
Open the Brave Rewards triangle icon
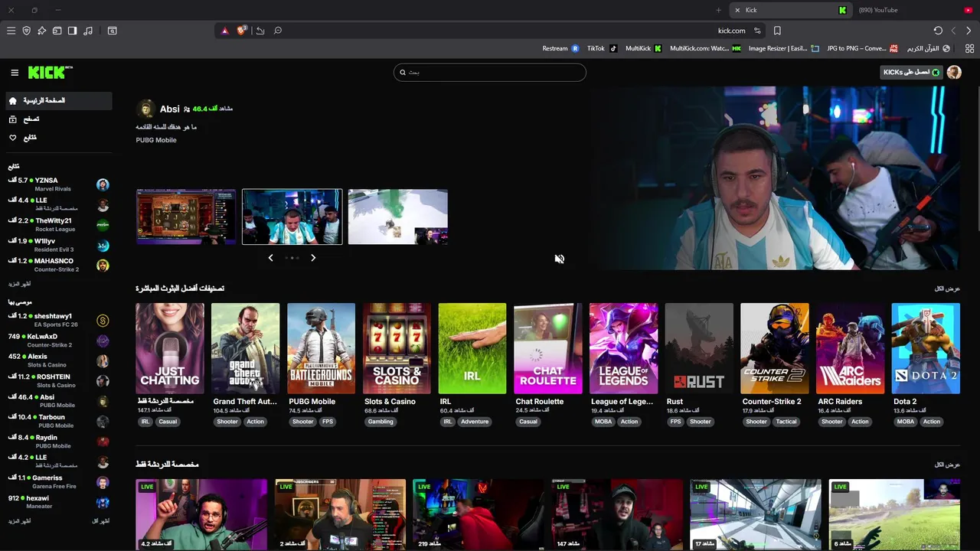pyautogui.click(x=225, y=31)
